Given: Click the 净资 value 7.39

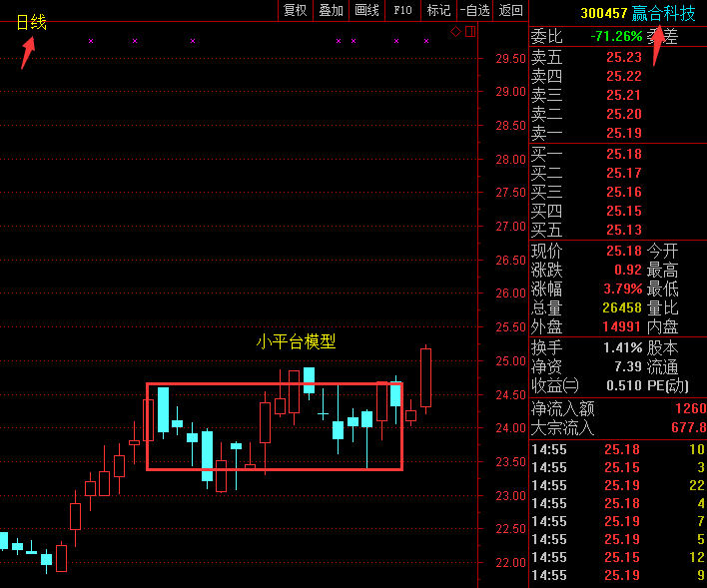Looking at the screenshot, I should point(628,366).
